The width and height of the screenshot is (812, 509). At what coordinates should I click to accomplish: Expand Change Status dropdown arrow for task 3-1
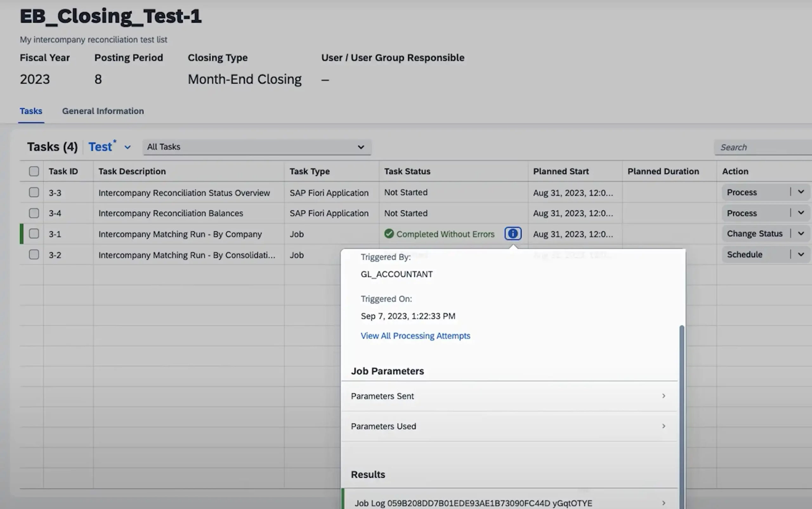[x=801, y=234]
